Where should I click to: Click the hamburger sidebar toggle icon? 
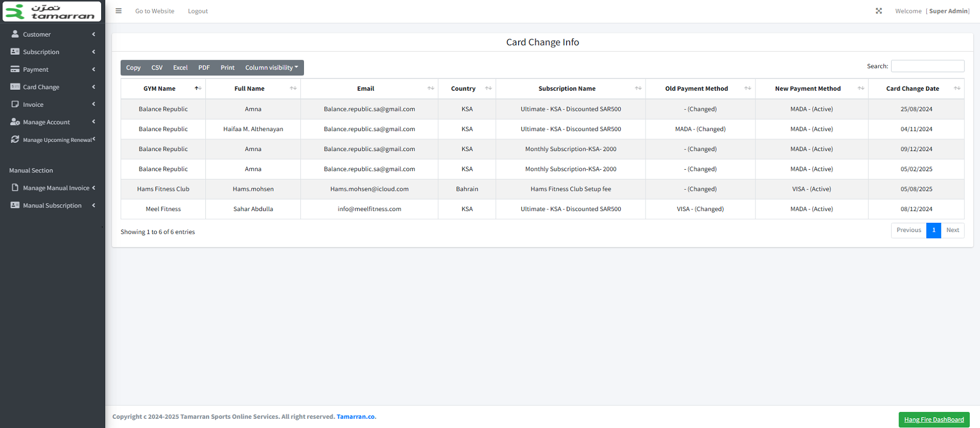[x=119, y=11]
